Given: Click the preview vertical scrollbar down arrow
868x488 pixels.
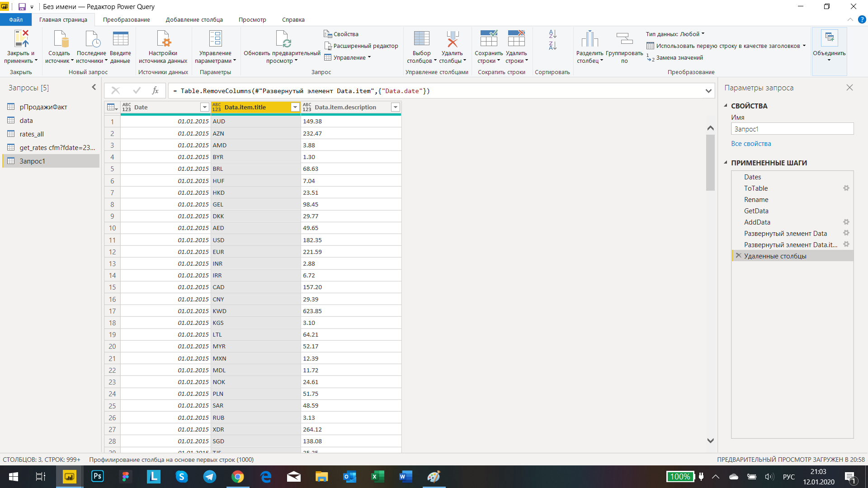Looking at the screenshot, I should tap(710, 441).
